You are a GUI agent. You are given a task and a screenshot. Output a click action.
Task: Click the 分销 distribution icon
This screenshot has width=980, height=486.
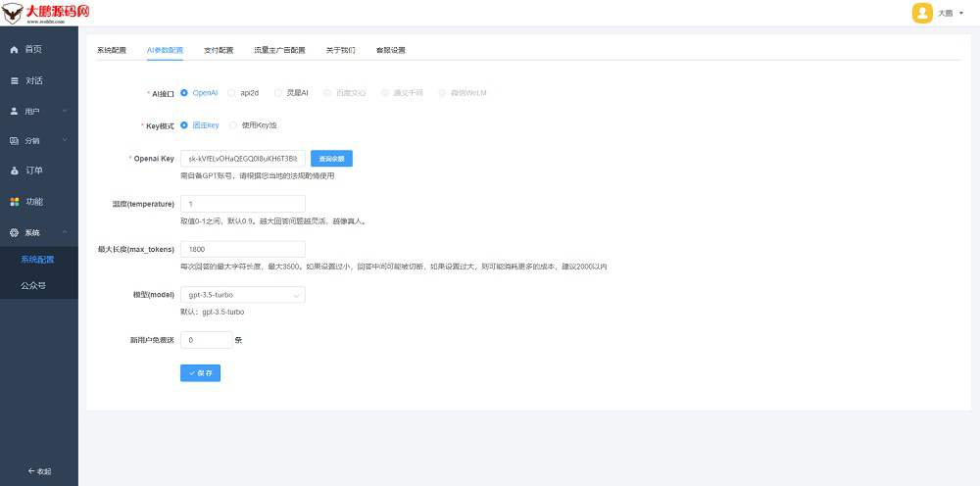[x=14, y=141]
